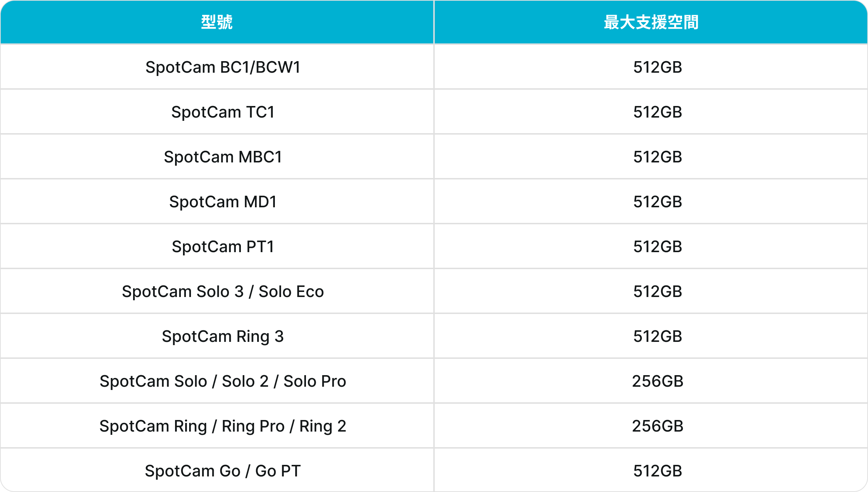
Task: Click 512GB value in PT1 row
Action: (658, 247)
